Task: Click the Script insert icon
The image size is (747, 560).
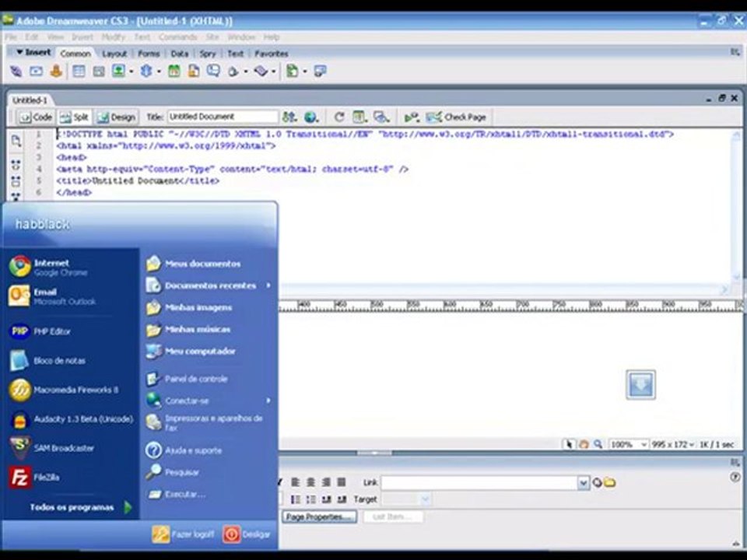Action: [261, 72]
